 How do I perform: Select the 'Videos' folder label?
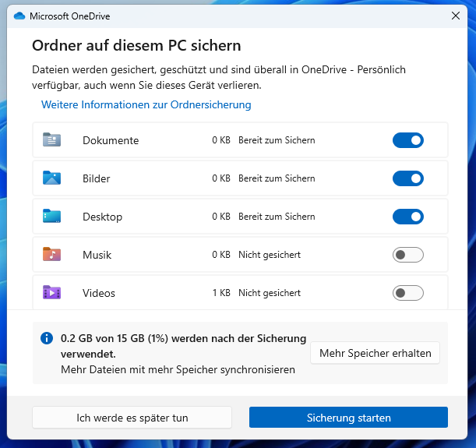pos(99,293)
